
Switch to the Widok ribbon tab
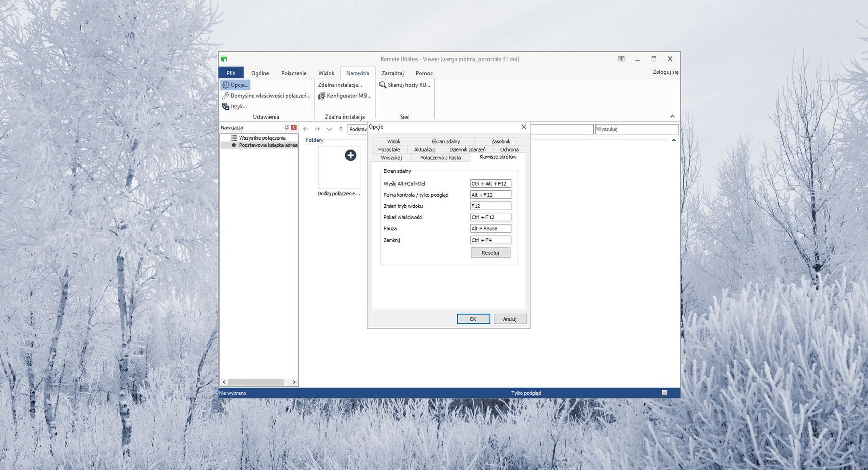[x=326, y=73]
